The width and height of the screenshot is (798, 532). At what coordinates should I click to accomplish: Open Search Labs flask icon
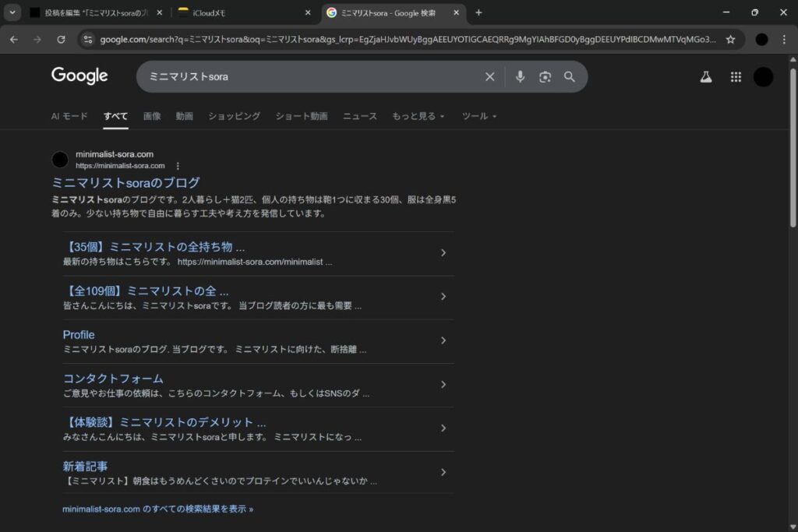(706, 76)
